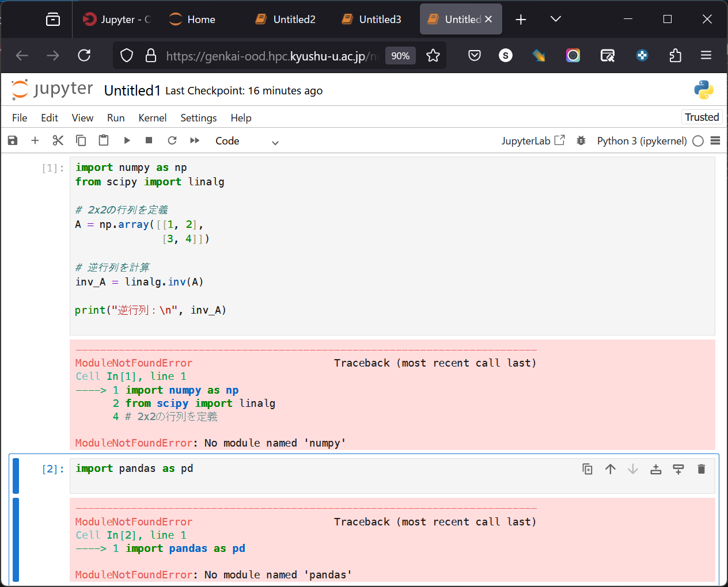
Task: Open the notebook hamburger menu in toolbar
Action: [x=715, y=140]
